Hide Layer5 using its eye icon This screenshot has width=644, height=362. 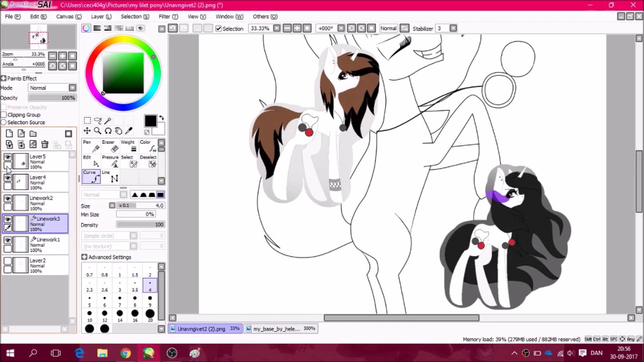[8, 157]
